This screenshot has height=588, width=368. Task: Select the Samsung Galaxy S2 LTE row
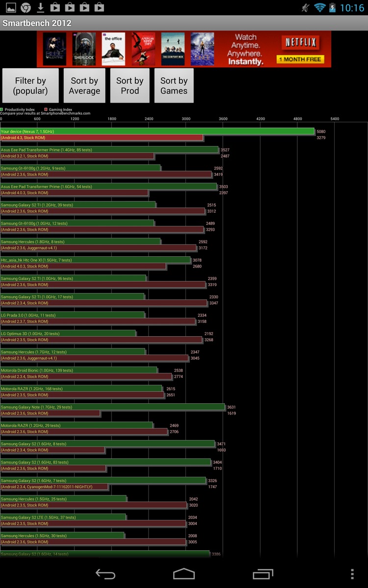click(x=63, y=517)
